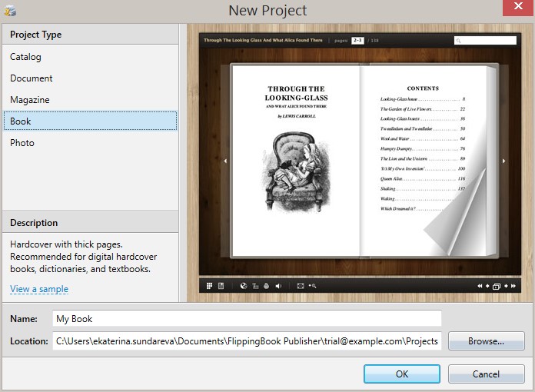The width and height of the screenshot is (535, 392).
Task: Confirm with the OK button
Action: [402, 374]
